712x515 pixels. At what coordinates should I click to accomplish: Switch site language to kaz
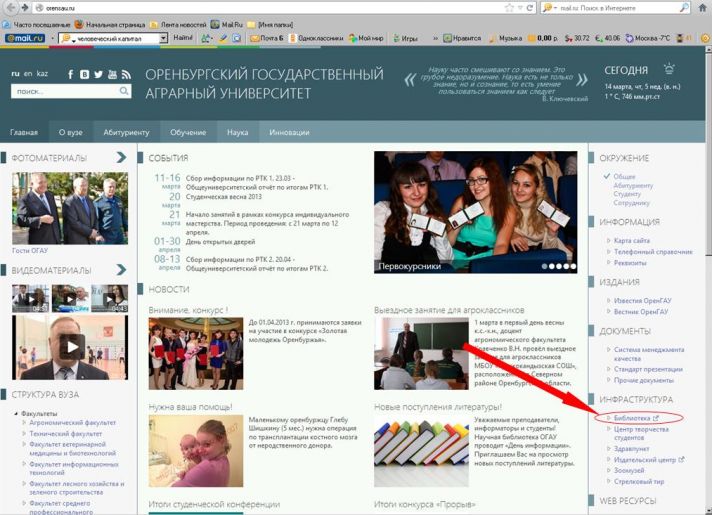coord(42,73)
